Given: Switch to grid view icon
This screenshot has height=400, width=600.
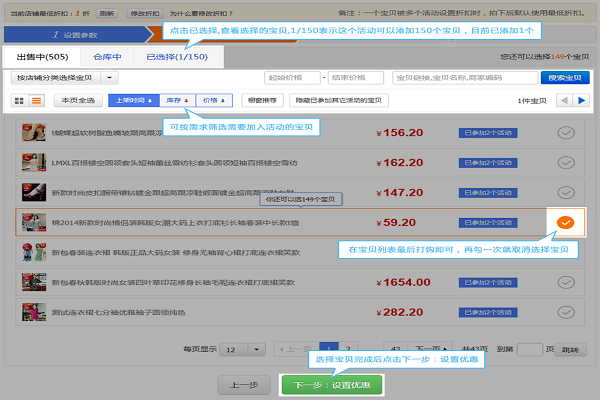Looking at the screenshot, I should pyautogui.click(x=19, y=101).
